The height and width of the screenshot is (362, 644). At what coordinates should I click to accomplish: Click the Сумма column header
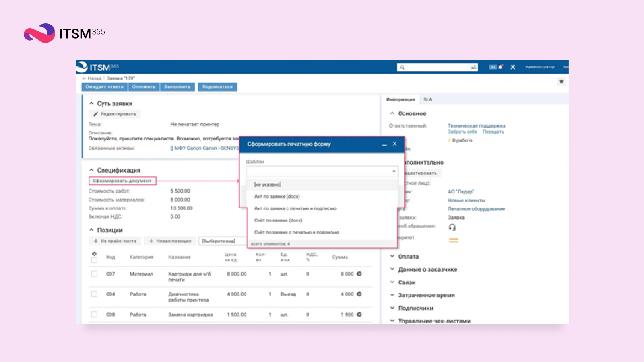pos(340,257)
